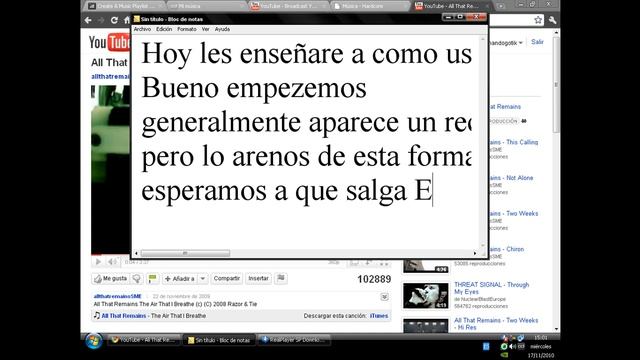The height and width of the screenshot is (360, 640).
Task: Click the Añadir a button
Action: pos(180,279)
